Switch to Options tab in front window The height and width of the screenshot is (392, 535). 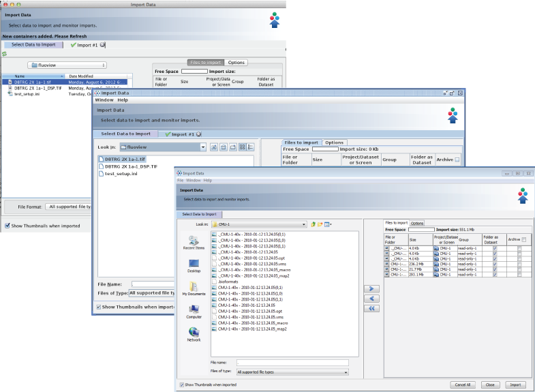[x=417, y=223]
